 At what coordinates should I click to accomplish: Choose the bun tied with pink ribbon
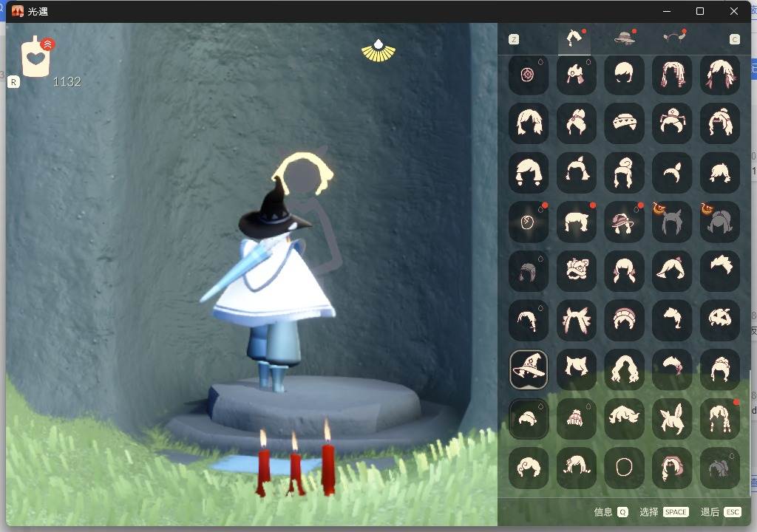coord(576,123)
